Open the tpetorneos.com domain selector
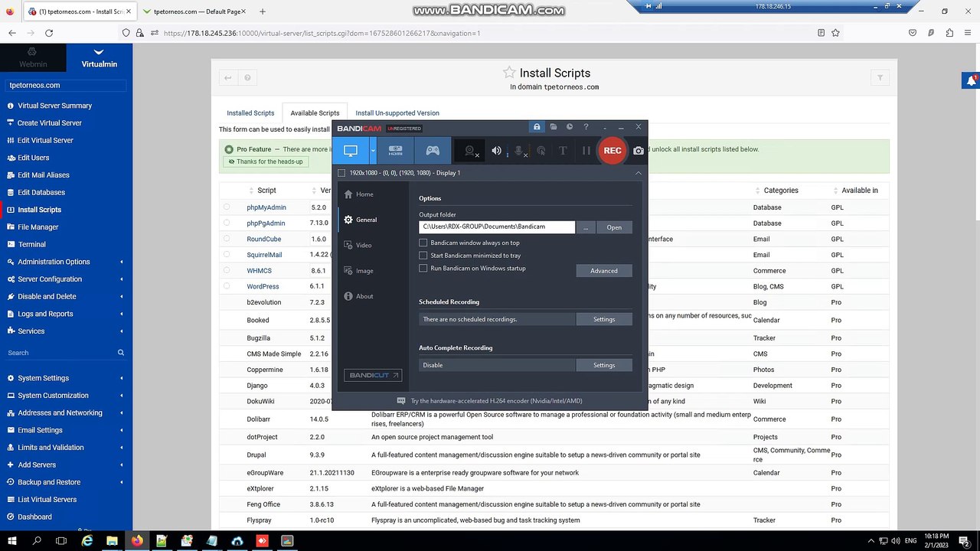980x551 pixels. pos(66,86)
